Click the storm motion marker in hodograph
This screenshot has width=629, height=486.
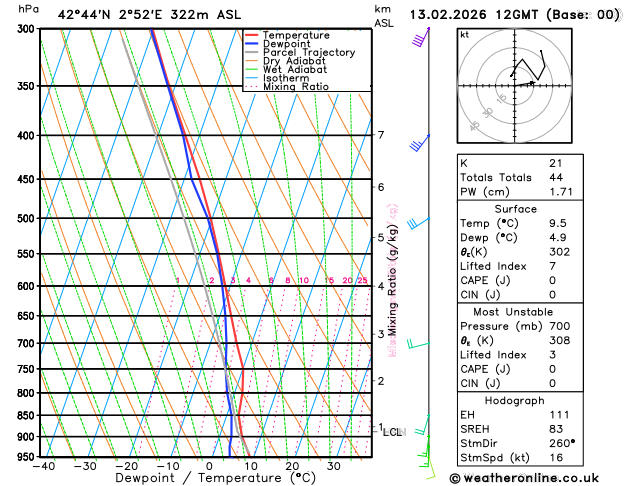[532, 83]
